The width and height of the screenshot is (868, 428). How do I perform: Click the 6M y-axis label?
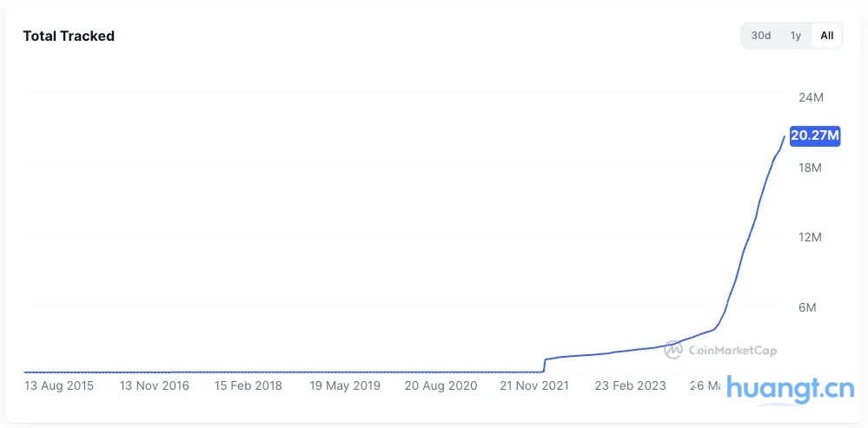tap(807, 307)
